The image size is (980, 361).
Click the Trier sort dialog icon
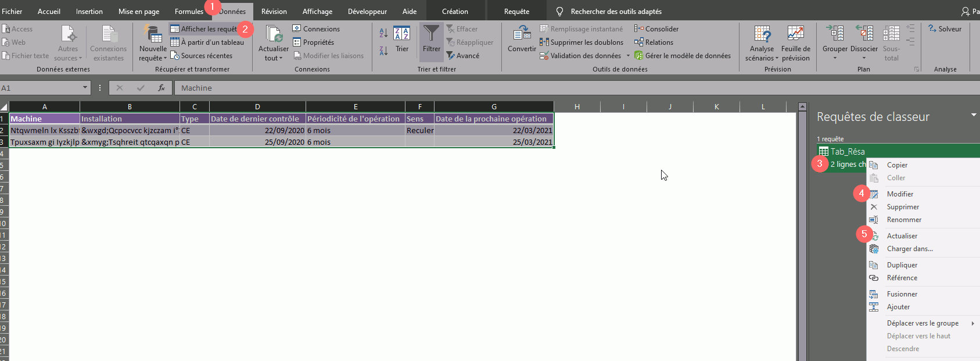click(x=401, y=34)
